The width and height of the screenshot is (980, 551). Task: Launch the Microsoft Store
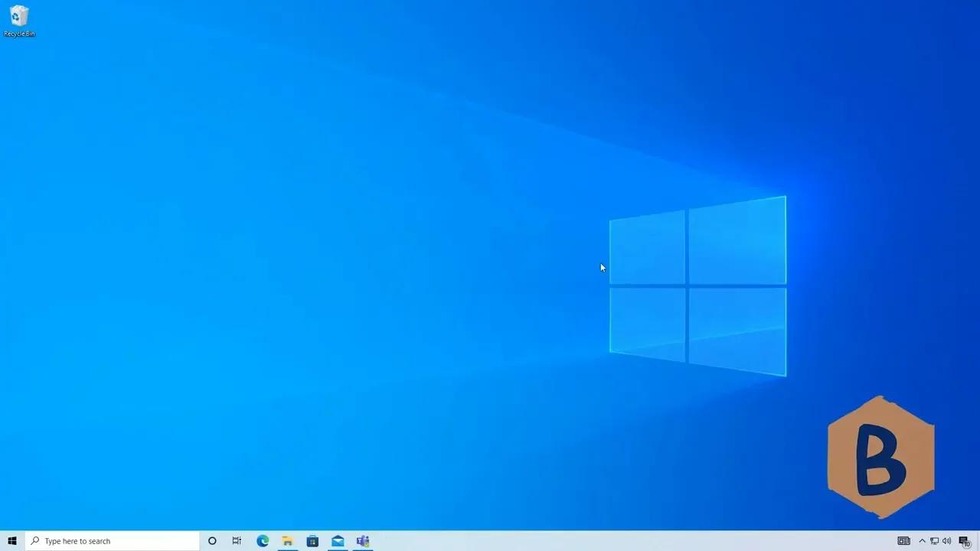tap(312, 541)
